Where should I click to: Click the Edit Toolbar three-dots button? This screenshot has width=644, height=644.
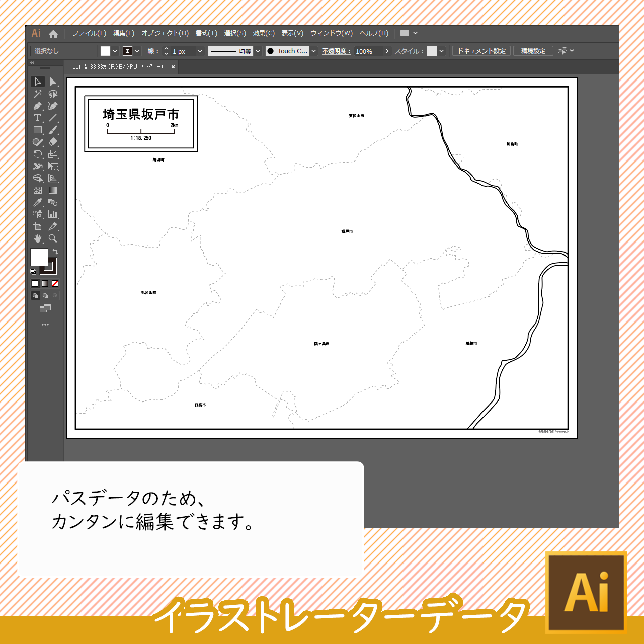tap(45, 325)
